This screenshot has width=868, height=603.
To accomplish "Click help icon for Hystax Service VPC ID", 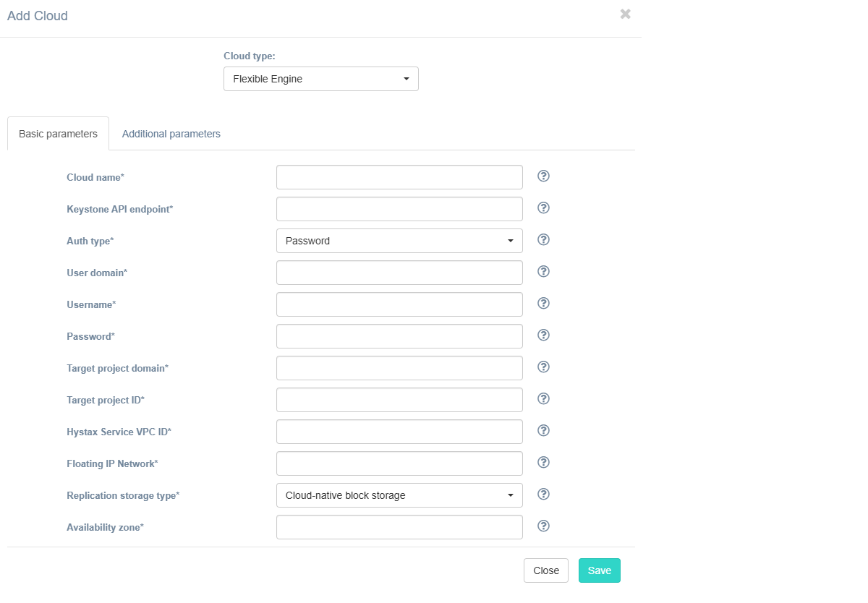I will pos(544,431).
